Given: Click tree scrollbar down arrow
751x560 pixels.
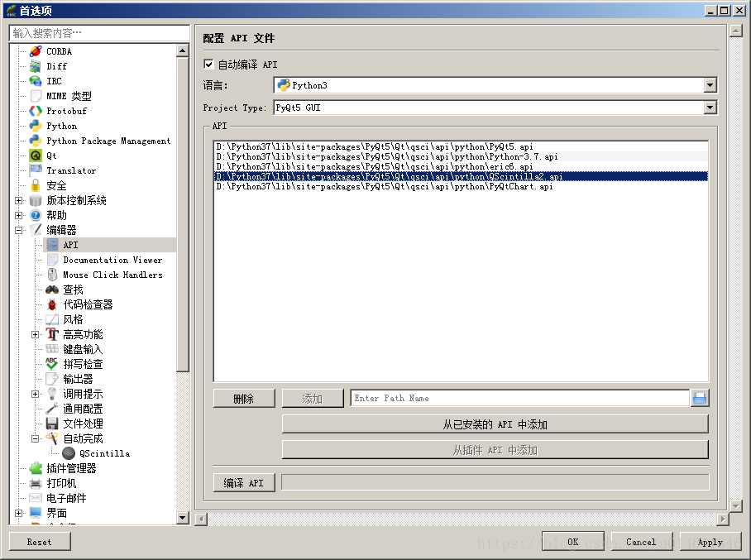Looking at the screenshot, I should (183, 517).
